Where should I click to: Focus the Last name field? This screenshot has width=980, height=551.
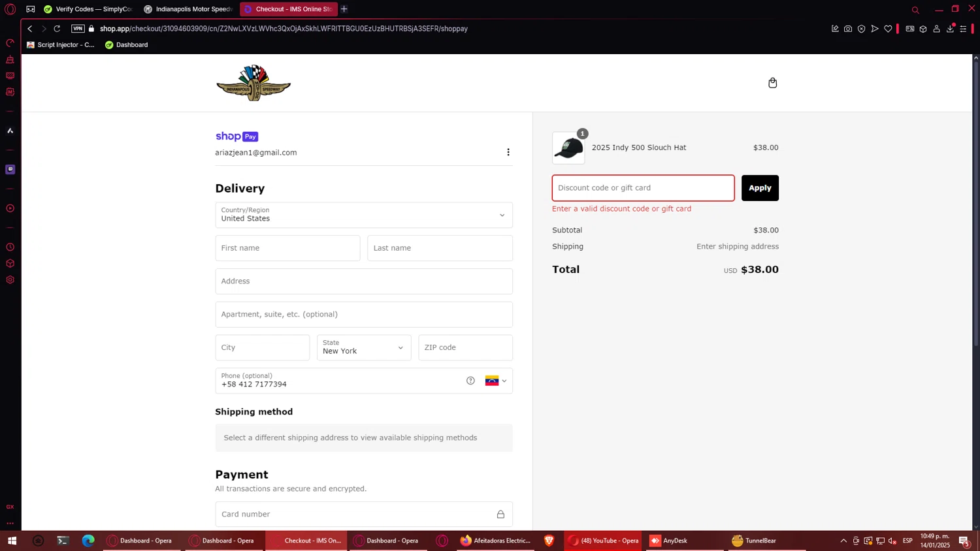[440, 248]
